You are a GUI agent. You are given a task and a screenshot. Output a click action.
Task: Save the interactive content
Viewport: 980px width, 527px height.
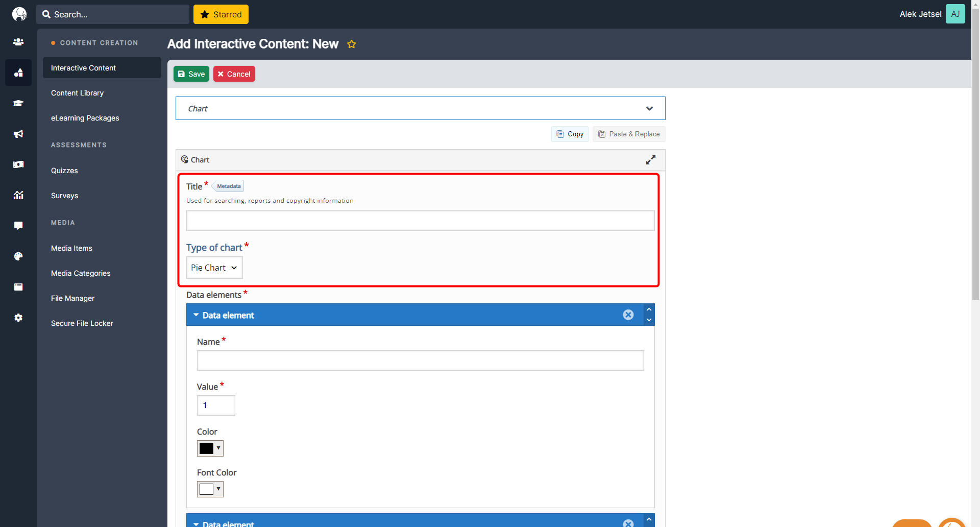coord(191,74)
